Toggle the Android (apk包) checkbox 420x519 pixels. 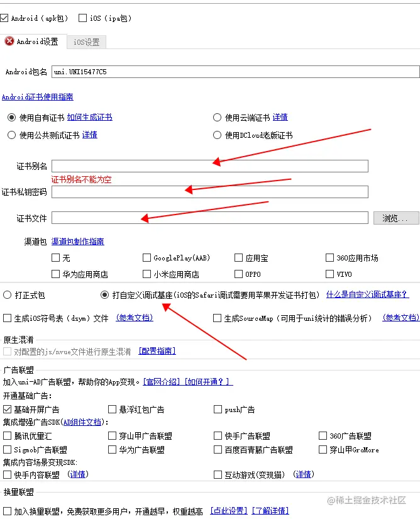(x=4, y=18)
